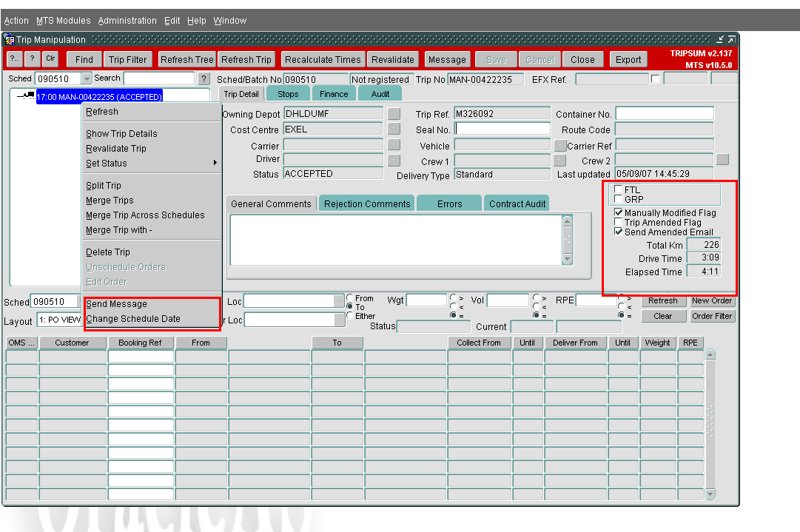The width and height of the screenshot is (800, 532).
Task: Open lookup button next to Carrier
Action: [394, 145]
